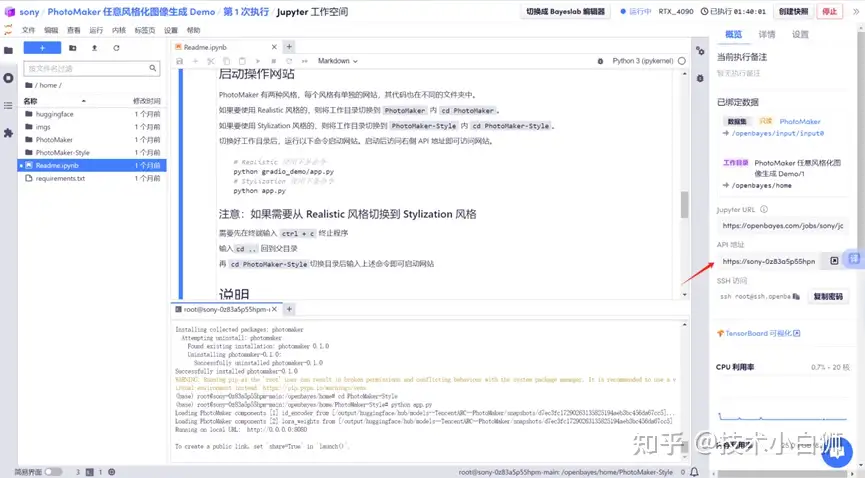Paste cell from clipboard toolbar icon
This screenshot has height=478, width=865.
[x=242, y=61]
